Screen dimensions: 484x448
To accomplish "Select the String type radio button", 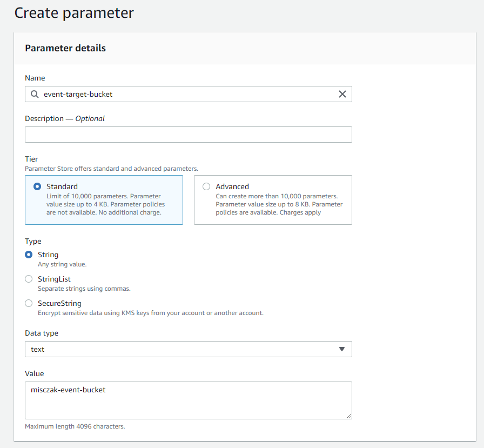I will 28,255.
